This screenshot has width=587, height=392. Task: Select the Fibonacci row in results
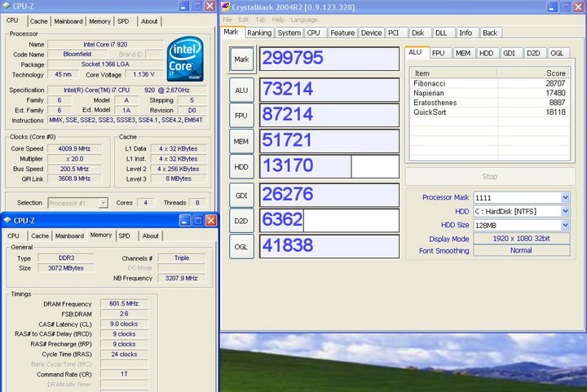490,83
